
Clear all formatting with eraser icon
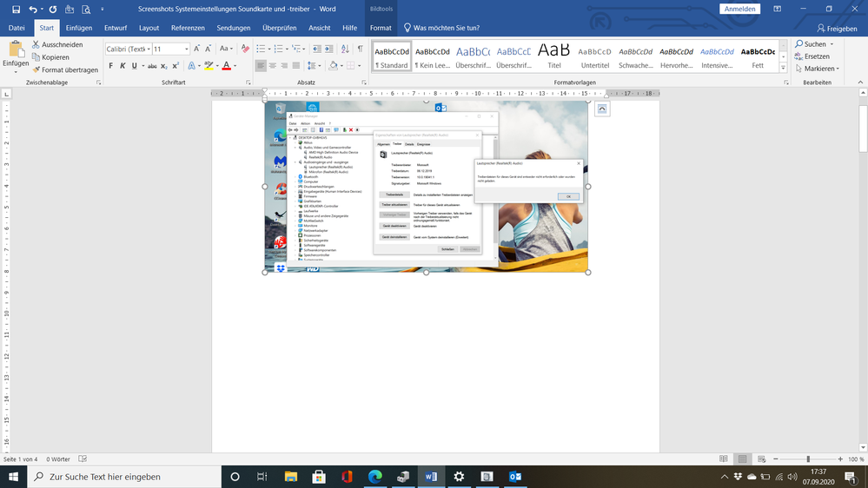coord(246,49)
